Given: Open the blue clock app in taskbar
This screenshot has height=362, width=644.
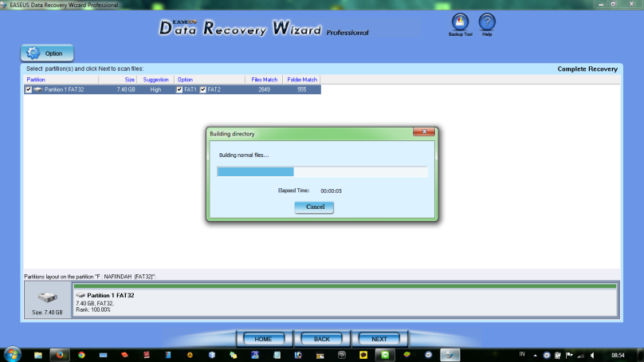Looking at the screenshot, I should (x=428, y=355).
